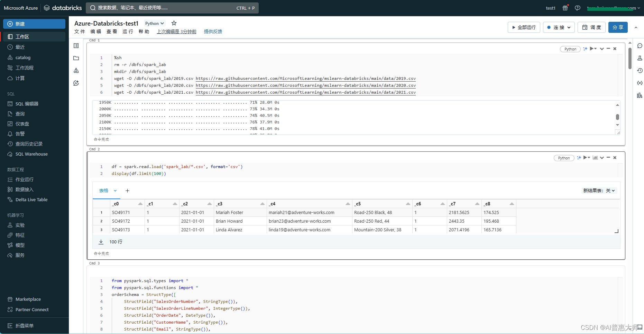
Task: Open the last edited 3 minutes ago link
Action: (177, 31)
